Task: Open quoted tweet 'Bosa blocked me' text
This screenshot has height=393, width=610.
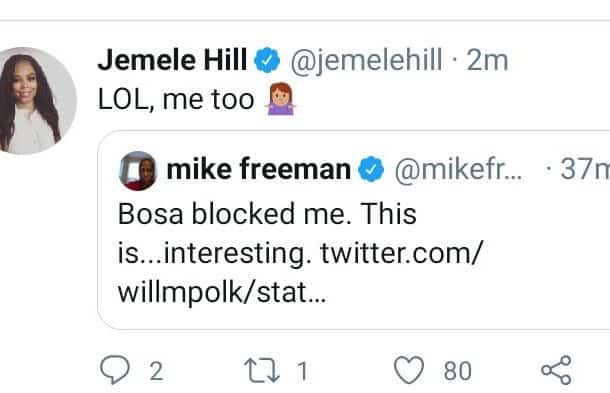Action: pyautogui.click(x=300, y=253)
